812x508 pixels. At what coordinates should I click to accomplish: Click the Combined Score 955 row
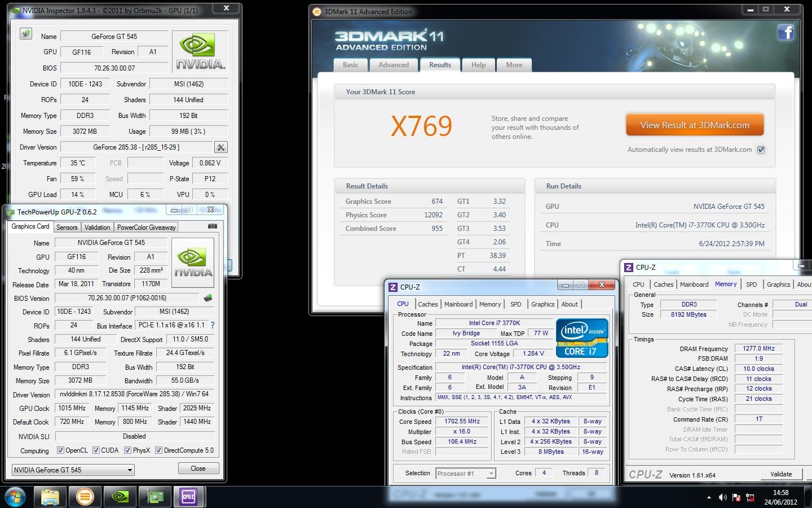click(394, 229)
